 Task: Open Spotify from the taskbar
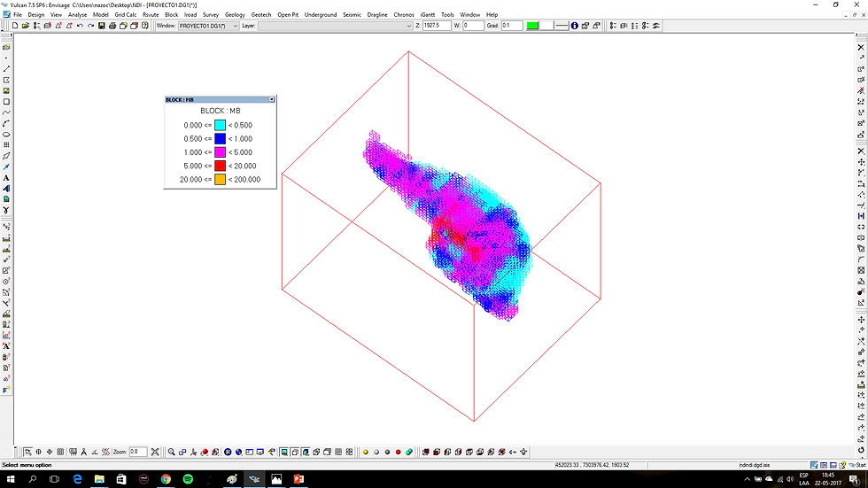coord(188,479)
